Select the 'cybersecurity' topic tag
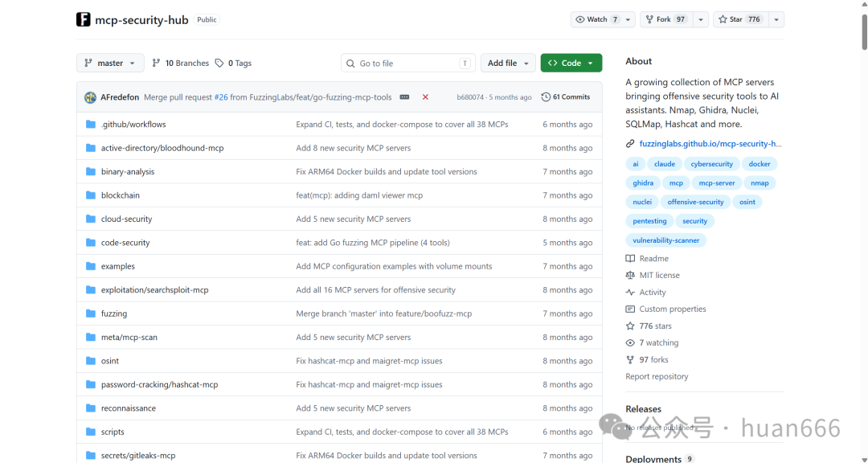 pyautogui.click(x=711, y=164)
